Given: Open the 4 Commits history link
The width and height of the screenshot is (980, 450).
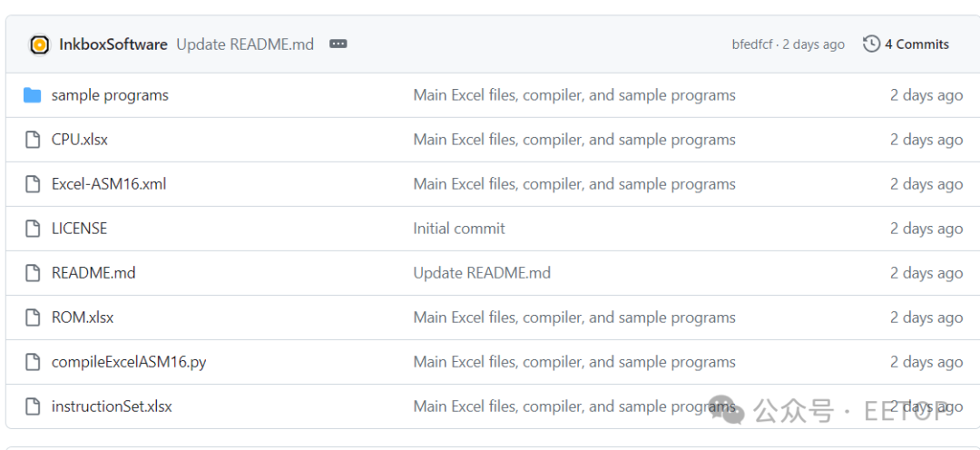Looking at the screenshot, I should [x=916, y=44].
